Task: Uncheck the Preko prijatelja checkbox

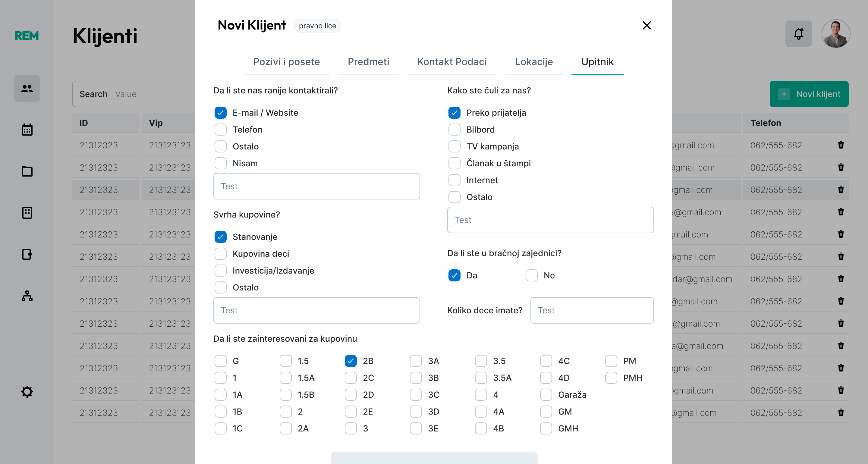Action: tap(454, 113)
